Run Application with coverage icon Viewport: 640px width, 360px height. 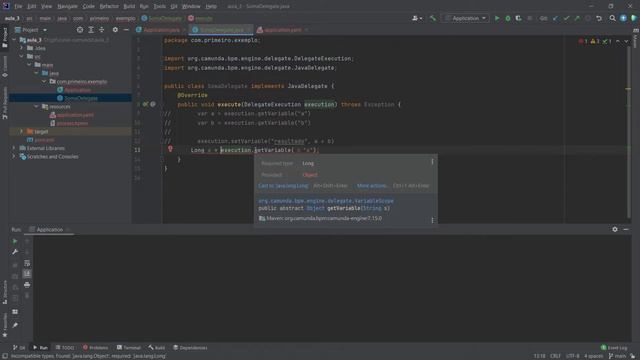coord(518,18)
